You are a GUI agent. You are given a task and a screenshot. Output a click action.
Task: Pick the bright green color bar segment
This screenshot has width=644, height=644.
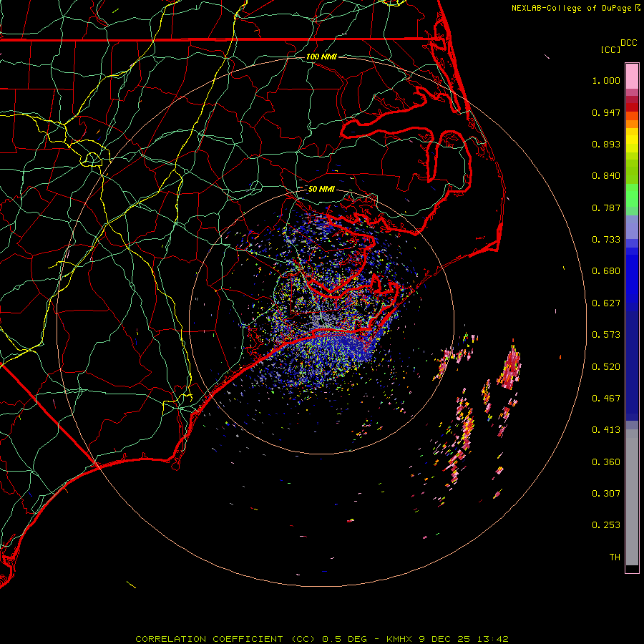pos(632,195)
